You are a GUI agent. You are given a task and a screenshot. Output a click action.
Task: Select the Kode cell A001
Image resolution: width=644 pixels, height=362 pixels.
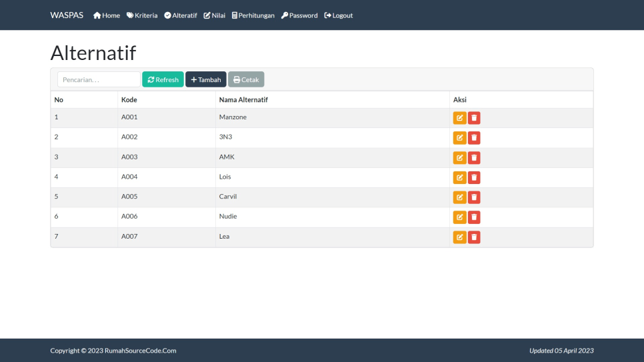[x=129, y=117]
